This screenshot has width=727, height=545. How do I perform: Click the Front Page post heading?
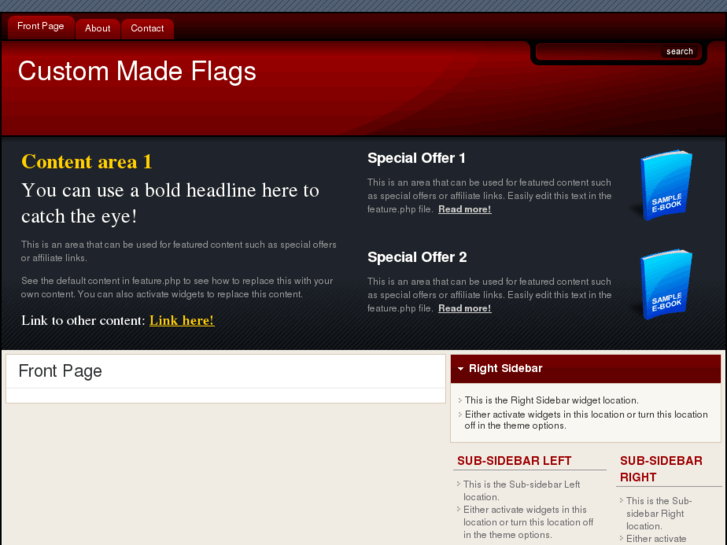pos(60,371)
